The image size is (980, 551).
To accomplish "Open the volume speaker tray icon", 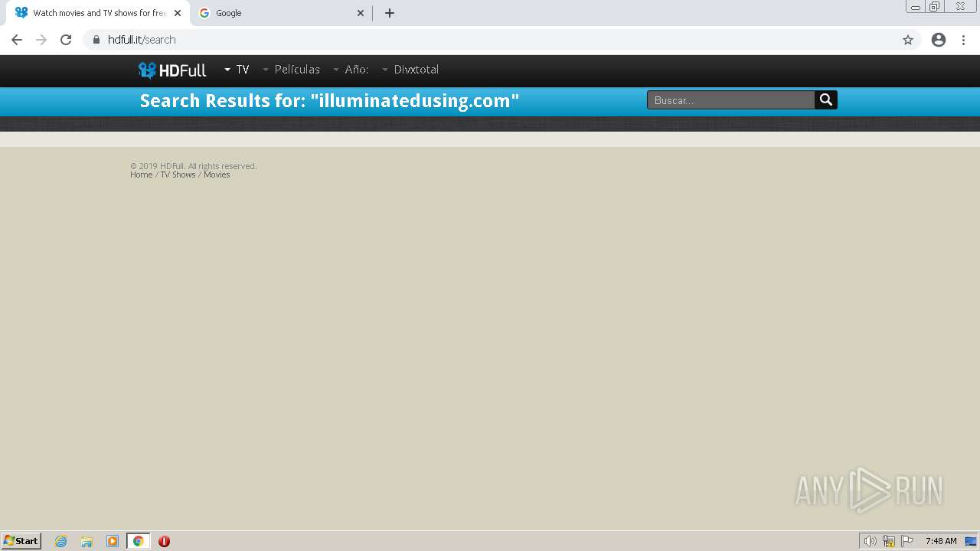I will coord(870,541).
